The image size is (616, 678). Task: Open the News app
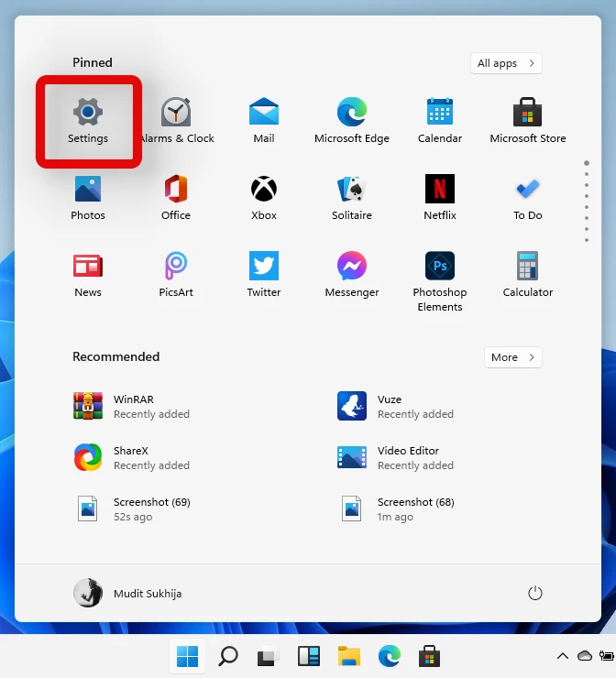click(x=88, y=275)
